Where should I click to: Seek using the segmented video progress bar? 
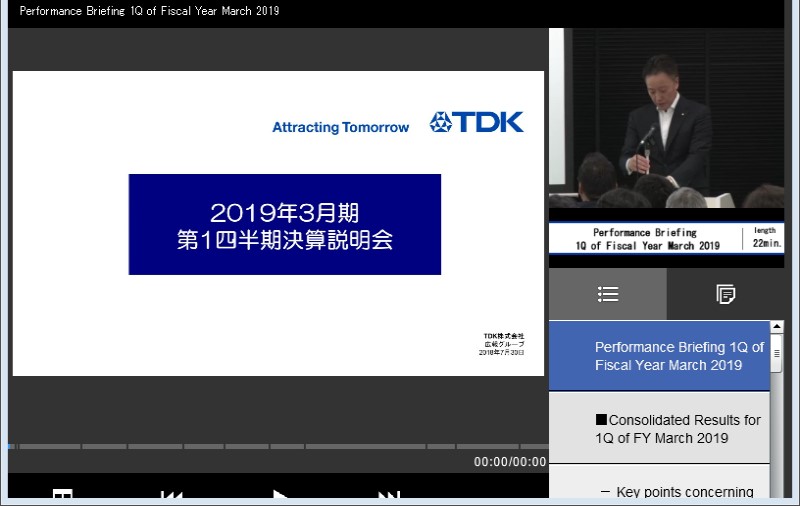278,446
